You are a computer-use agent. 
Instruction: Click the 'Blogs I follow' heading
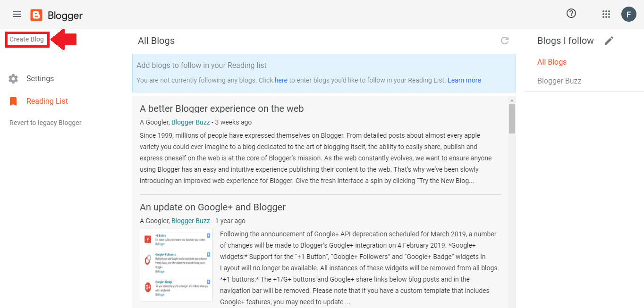tap(566, 41)
